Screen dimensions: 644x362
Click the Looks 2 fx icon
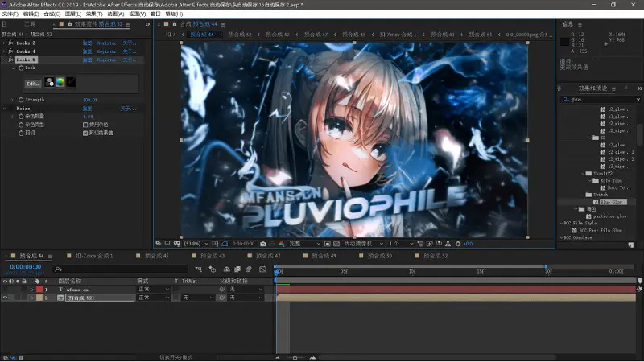10,43
